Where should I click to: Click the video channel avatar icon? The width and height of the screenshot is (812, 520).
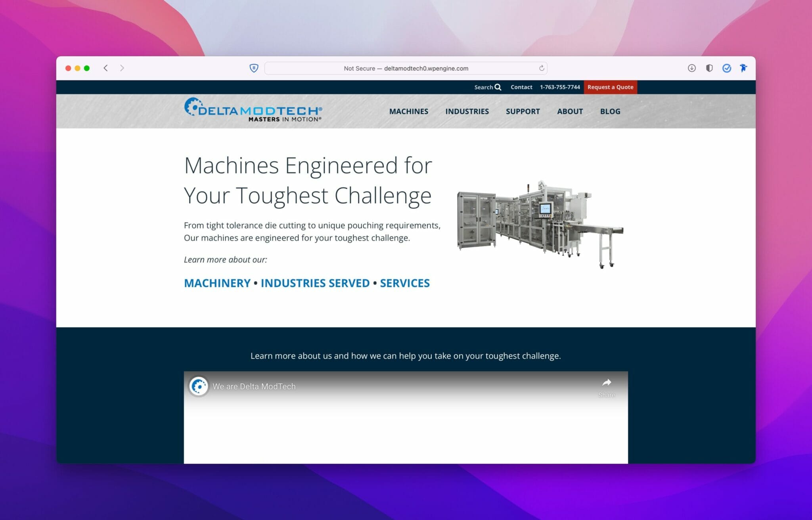tap(198, 386)
